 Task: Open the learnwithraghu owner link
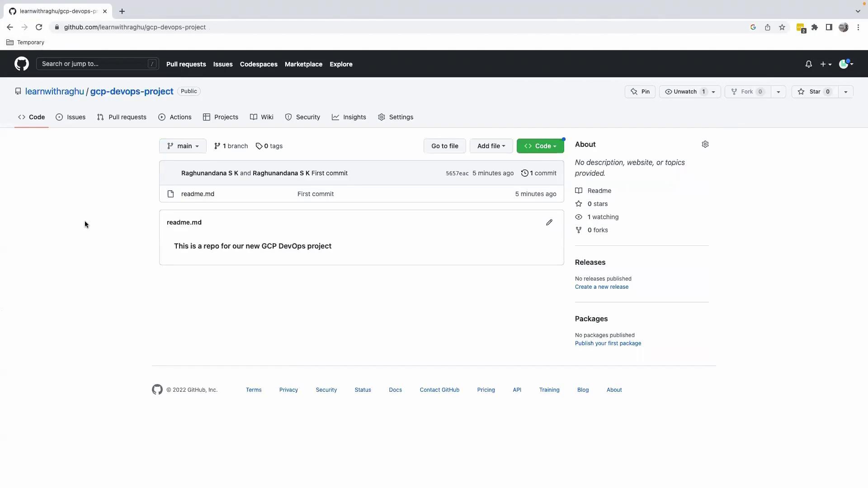pos(54,91)
